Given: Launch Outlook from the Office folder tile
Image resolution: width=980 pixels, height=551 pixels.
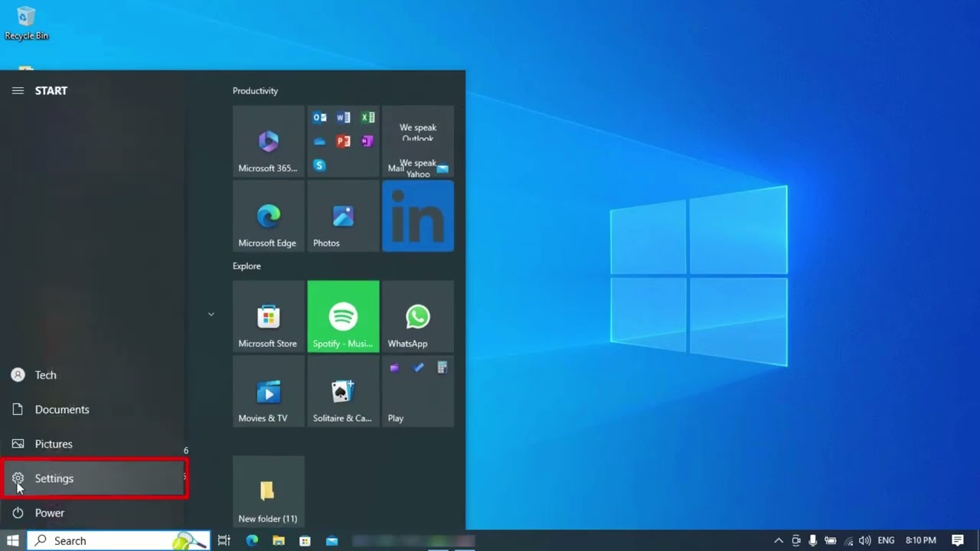Looking at the screenshot, I should 320,118.
